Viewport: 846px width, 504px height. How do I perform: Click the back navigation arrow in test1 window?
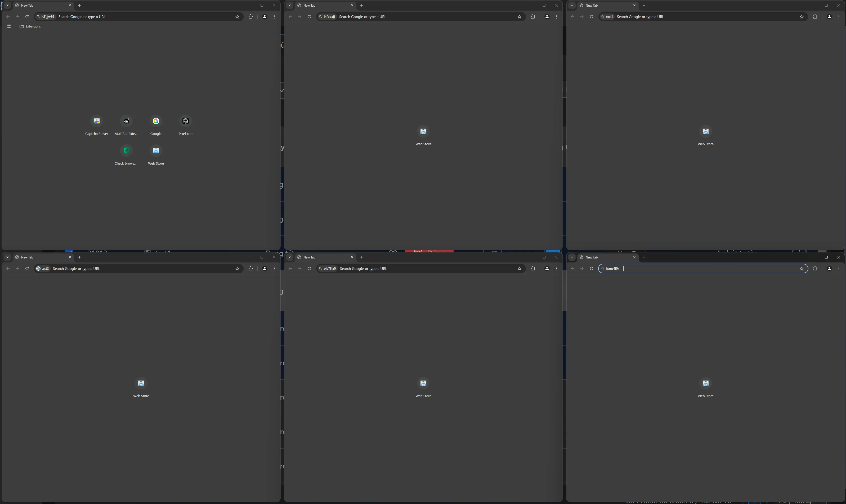(573, 16)
